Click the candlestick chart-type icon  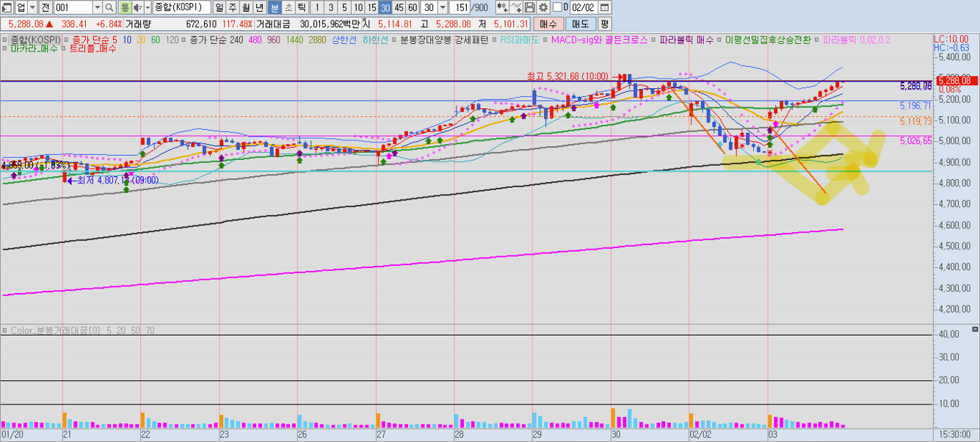[502, 7]
